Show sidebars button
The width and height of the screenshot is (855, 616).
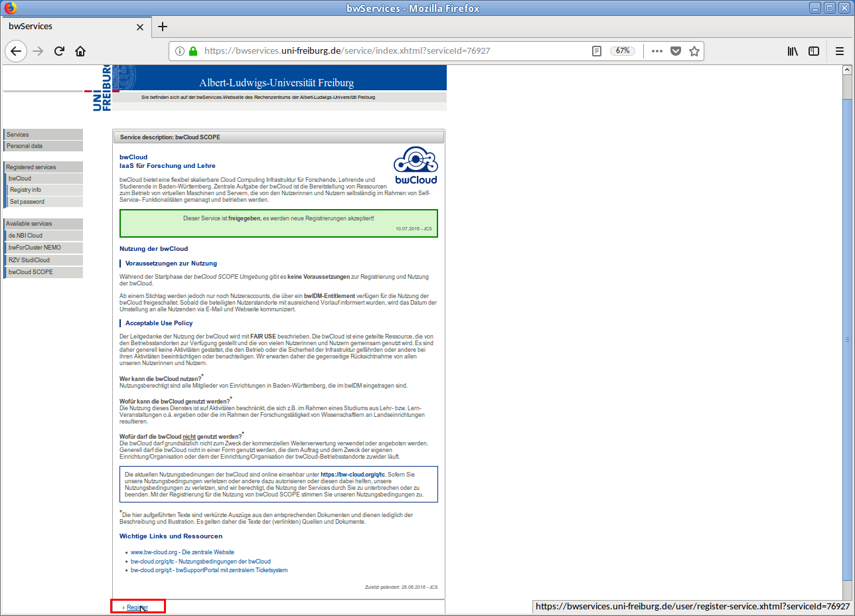coord(813,51)
